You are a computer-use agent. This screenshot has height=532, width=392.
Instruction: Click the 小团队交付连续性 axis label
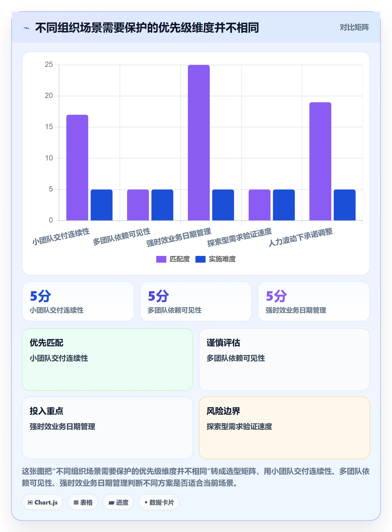click(61, 237)
